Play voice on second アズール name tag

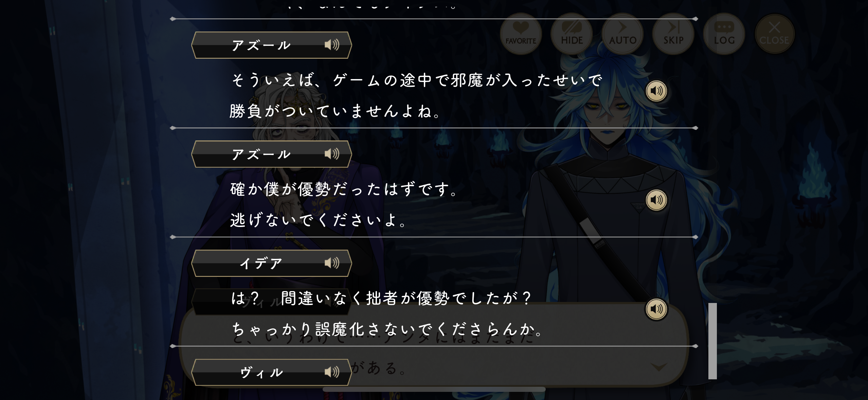332,154
